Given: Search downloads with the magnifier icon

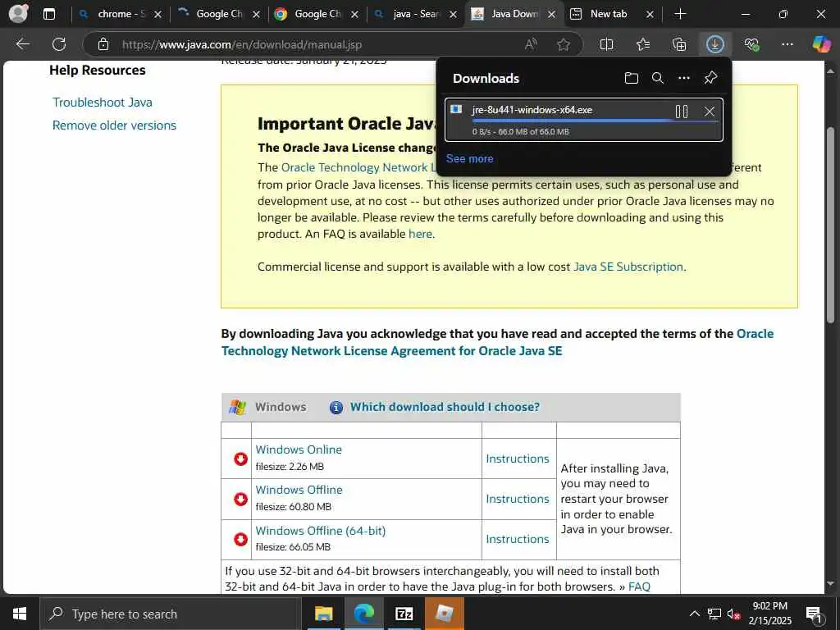Looking at the screenshot, I should pos(658,78).
